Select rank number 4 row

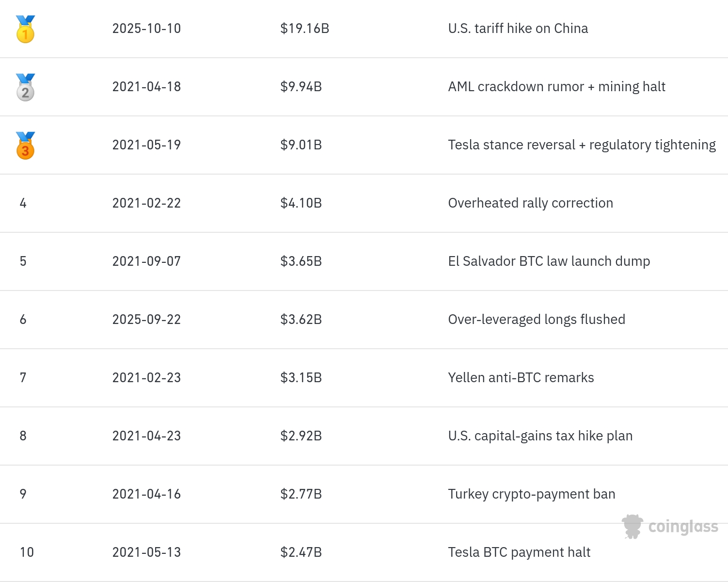(x=23, y=203)
